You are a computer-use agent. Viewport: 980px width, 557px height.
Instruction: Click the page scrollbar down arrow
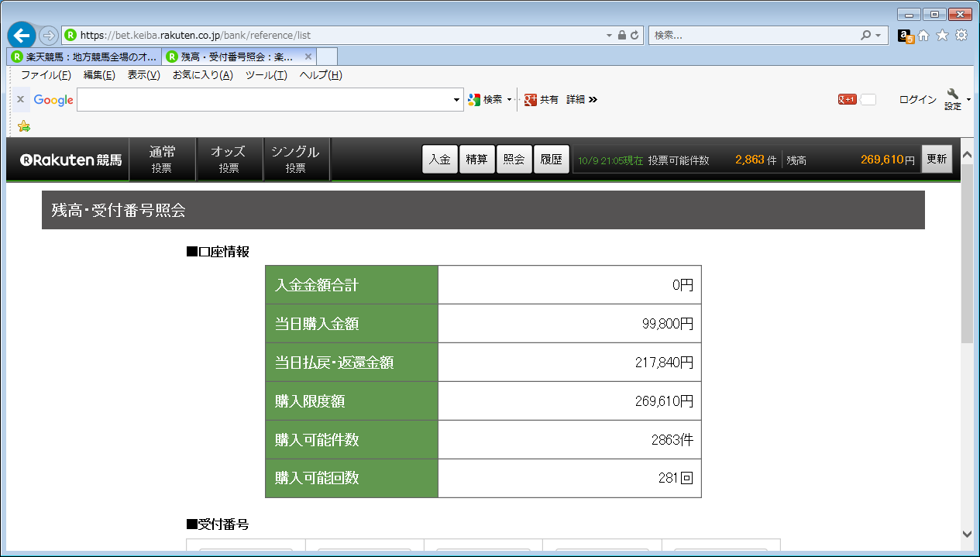pos(967,533)
